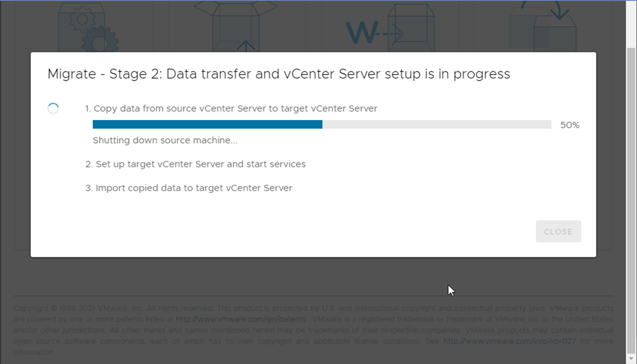Click step 2 Set up target vCenter text
This screenshot has width=637, height=364.
tap(195, 164)
